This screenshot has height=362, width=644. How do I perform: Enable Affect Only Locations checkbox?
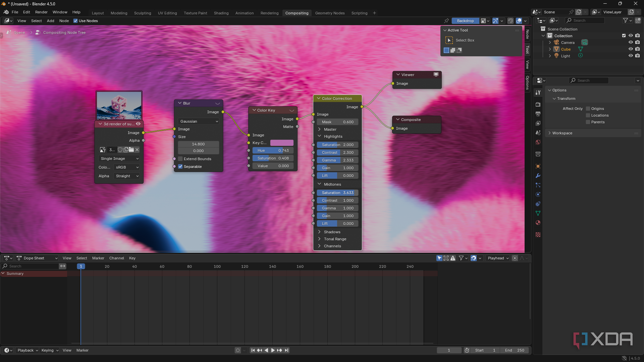pos(588,115)
